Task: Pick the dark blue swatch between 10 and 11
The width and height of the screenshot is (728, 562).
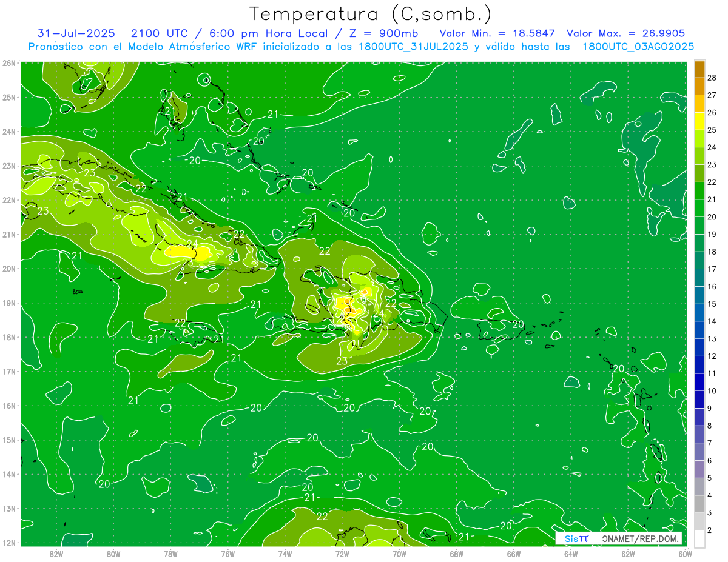Action: [699, 382]
